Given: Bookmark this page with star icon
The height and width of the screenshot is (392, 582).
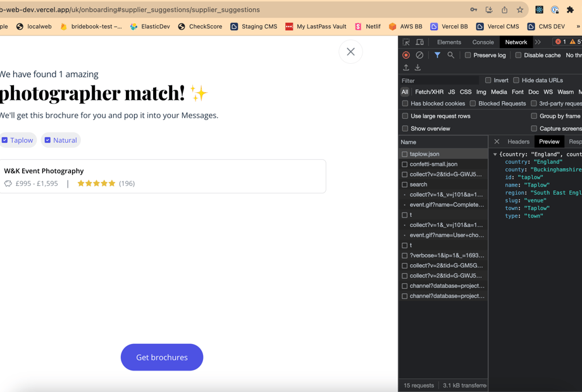Looking at the screenshot, I should pyautogui.click(x=520, y=10).
